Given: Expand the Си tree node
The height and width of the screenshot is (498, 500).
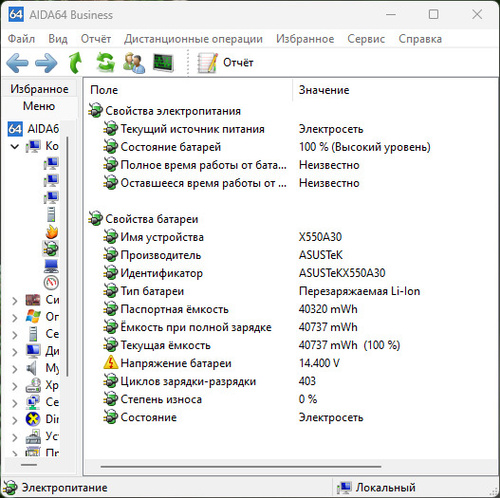Looking at the screenshot, I should click(x=15, y=300).
